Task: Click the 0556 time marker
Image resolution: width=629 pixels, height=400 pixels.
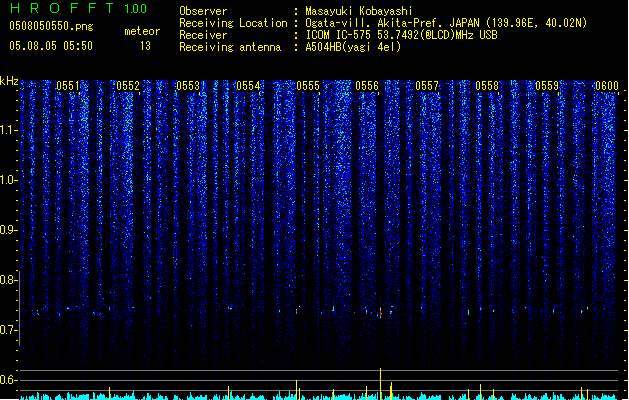Action: point(367,86)
